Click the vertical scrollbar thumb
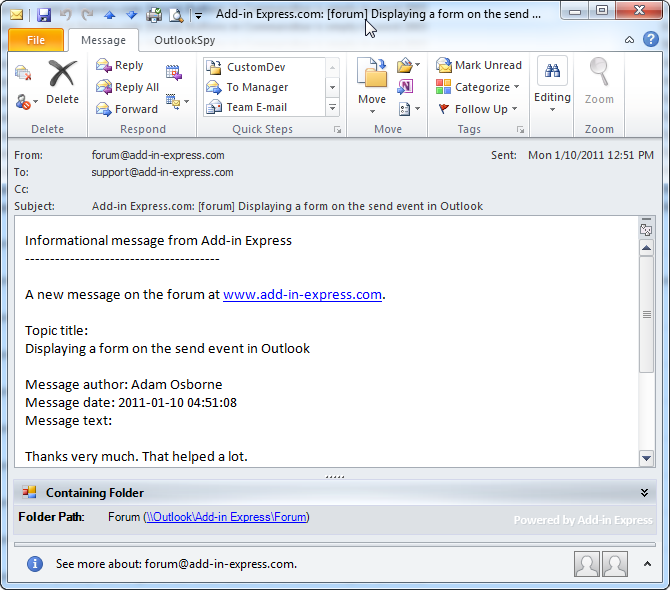Image resolution: width=670 pixels, height=590 pixels. (646, 314)
